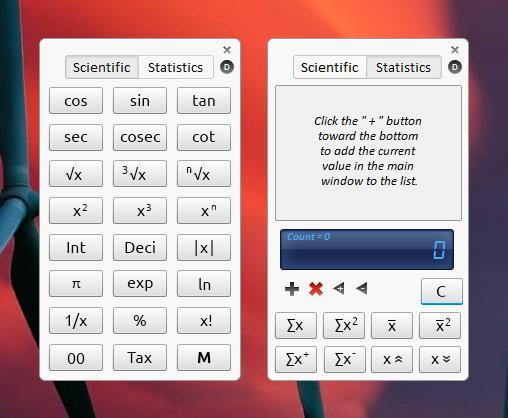This screenshot has height=418, width=508.
Task: Click the Tax button
Action: (x=140, y=358)
